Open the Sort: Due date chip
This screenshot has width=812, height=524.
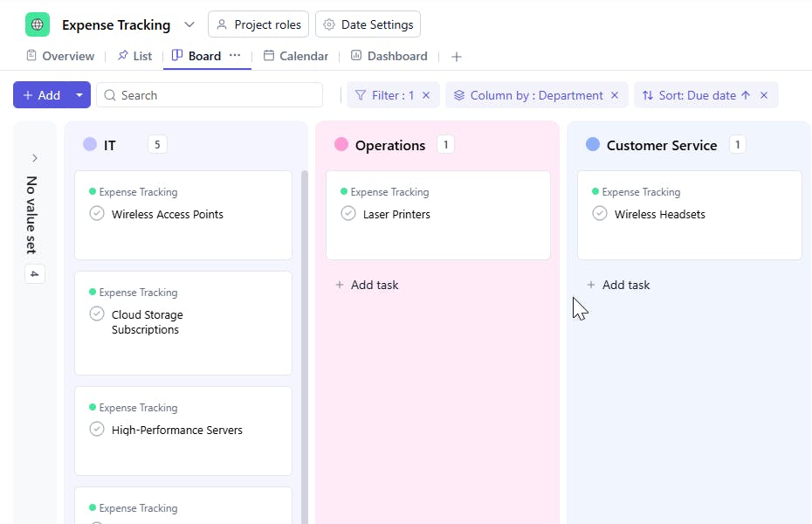[696, 95]
